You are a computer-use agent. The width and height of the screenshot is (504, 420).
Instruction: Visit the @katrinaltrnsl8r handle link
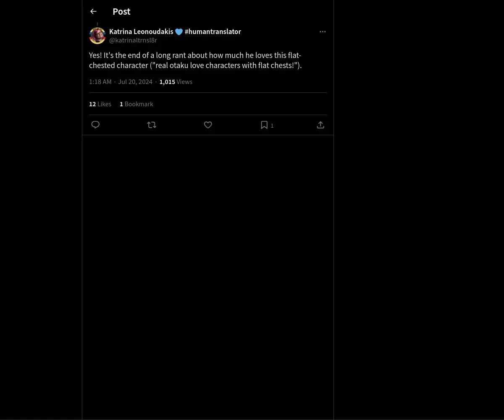133,40
